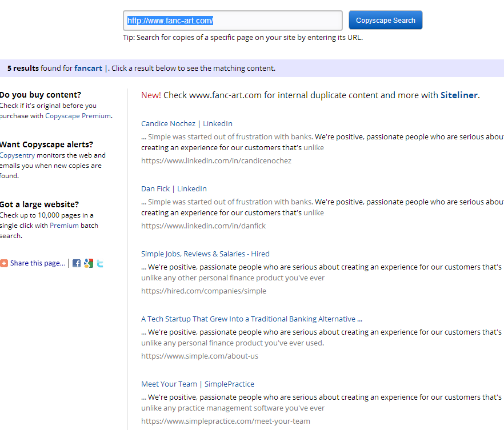This screenshot has width=504, height=430.
Task: Click the Copyscape Search button
Action: click(385, 20)
